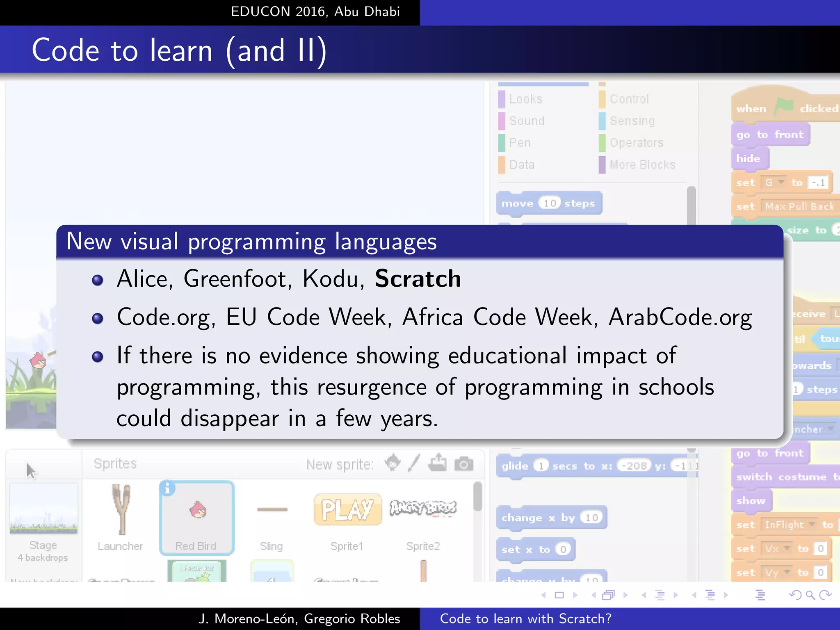Go to the previous section arrow
Viewport: 840px width, 630px height.
(x=694, y=595)
